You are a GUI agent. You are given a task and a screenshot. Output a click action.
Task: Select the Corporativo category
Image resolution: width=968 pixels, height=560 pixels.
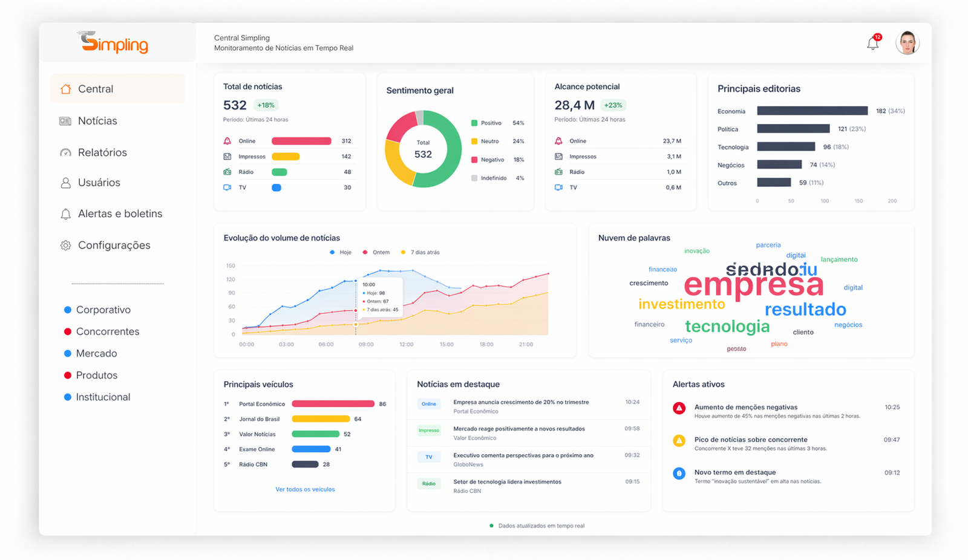coord(97,310)
